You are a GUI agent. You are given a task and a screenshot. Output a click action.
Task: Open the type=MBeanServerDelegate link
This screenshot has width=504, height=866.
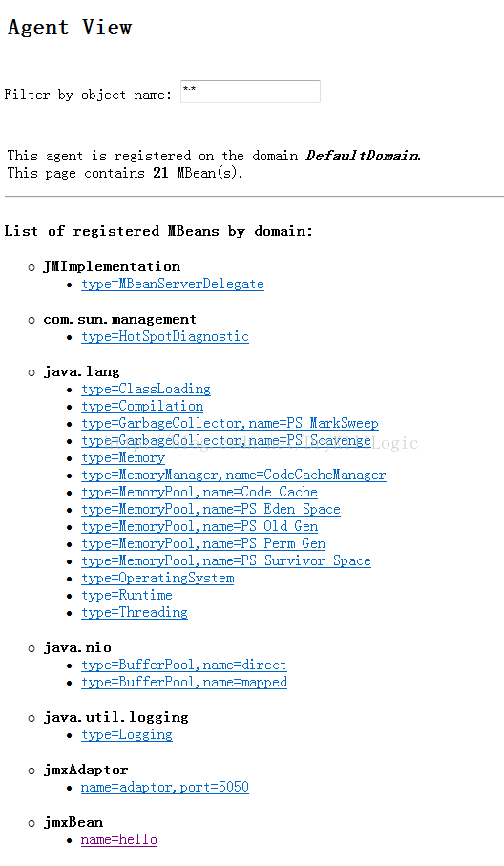tap(173, 284)
